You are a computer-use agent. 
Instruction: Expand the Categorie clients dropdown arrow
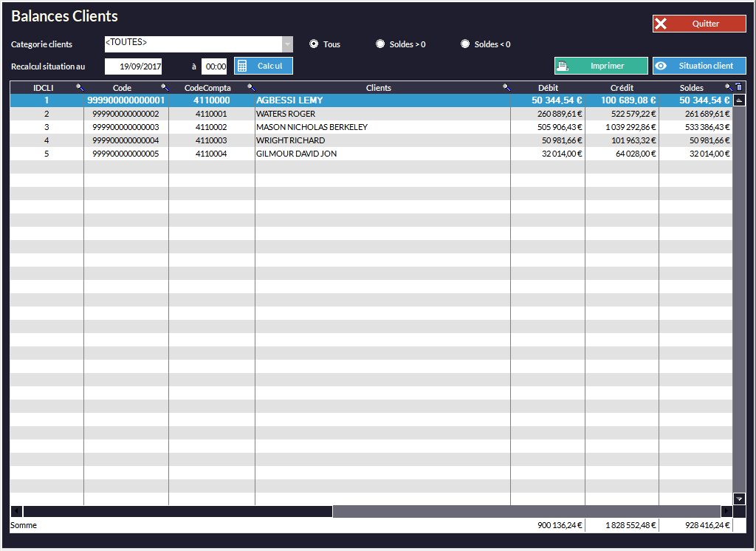287,44
